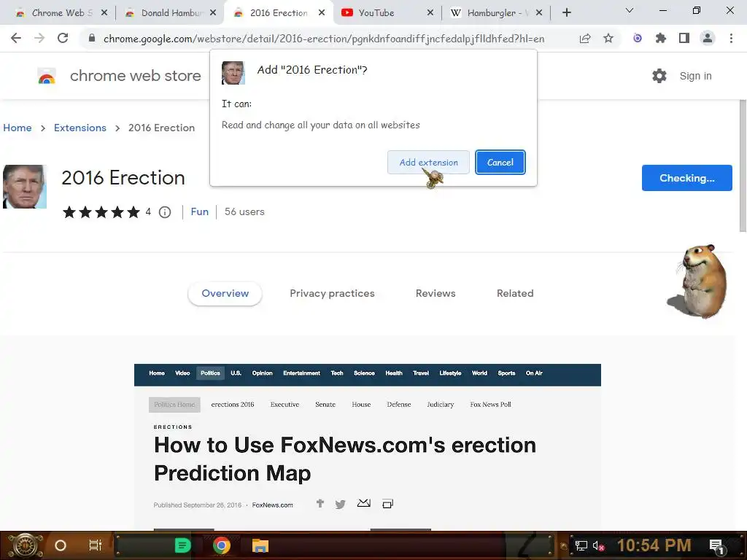Click the Add extension button

point(427,163)
